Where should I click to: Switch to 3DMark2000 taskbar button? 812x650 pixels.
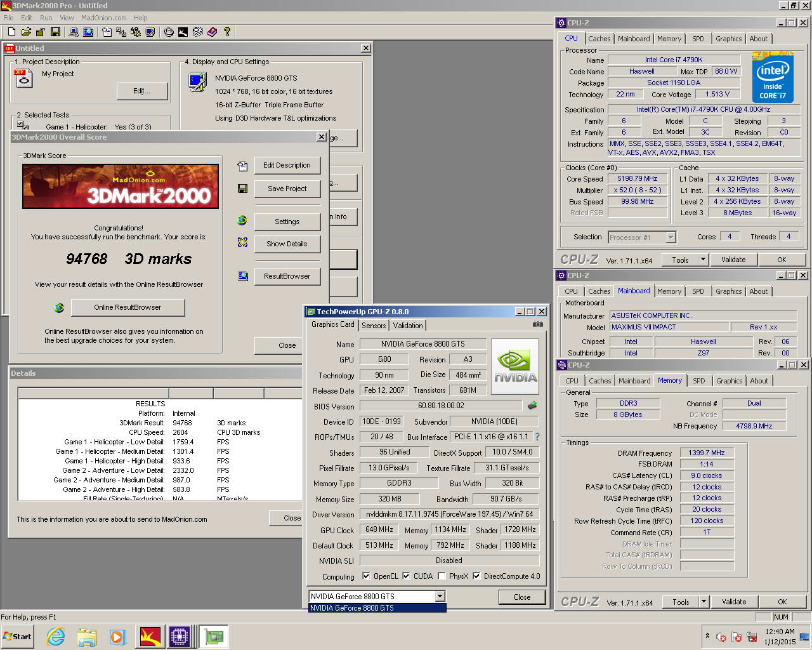point(150,637)
